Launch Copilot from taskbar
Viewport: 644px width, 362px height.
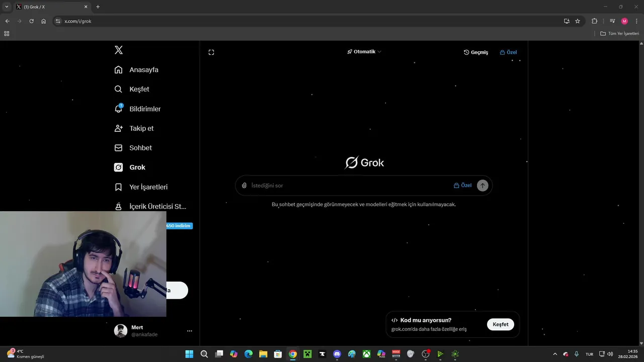pos(233,354)
